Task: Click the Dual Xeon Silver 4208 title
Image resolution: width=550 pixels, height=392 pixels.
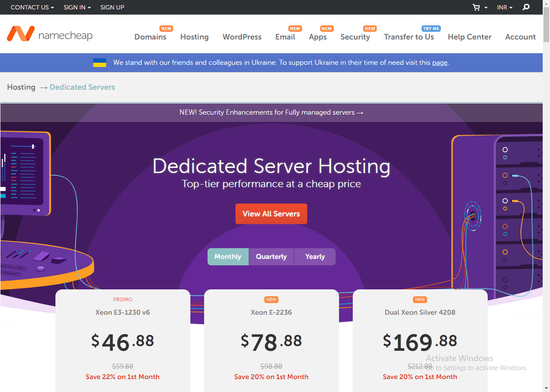Action: click(420, 313)
